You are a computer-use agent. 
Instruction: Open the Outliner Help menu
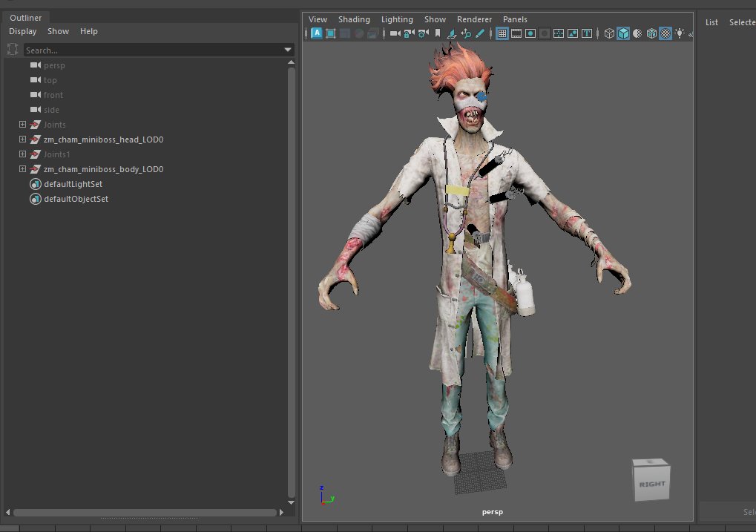tap(89, 31)
